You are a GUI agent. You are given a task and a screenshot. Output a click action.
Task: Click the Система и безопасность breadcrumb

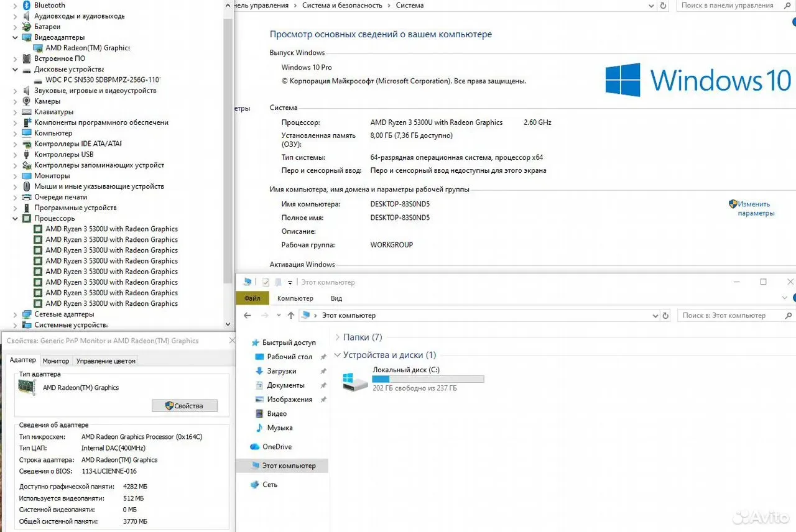[343, 6]
